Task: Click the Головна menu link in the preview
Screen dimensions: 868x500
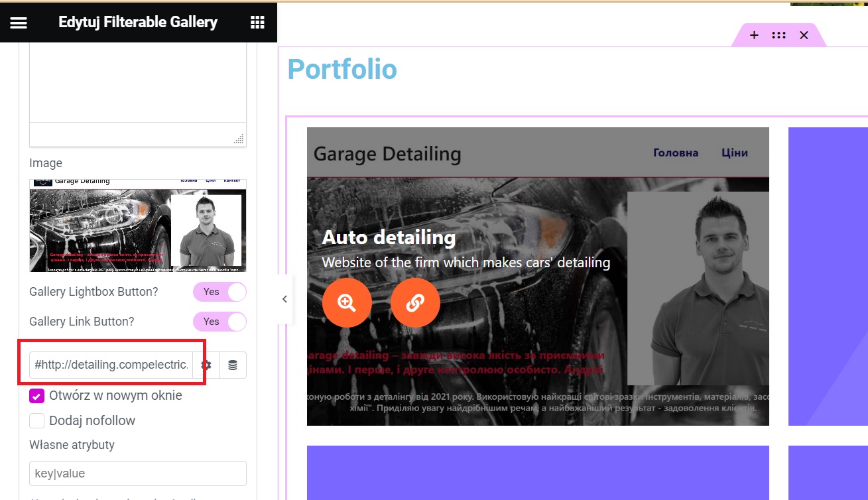Action: [x=676, y=153]
